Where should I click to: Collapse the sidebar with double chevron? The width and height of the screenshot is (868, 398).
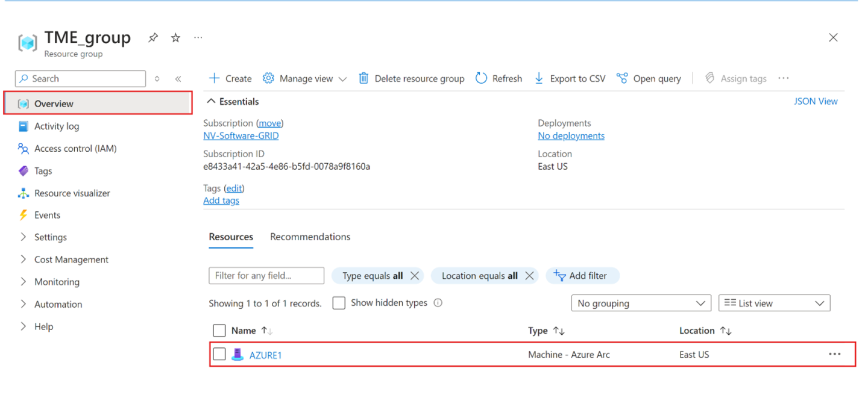pos(178,79)
